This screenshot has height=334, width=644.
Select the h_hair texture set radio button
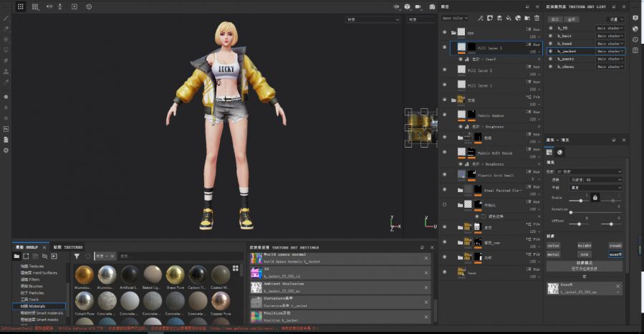(x=551, y=36)
